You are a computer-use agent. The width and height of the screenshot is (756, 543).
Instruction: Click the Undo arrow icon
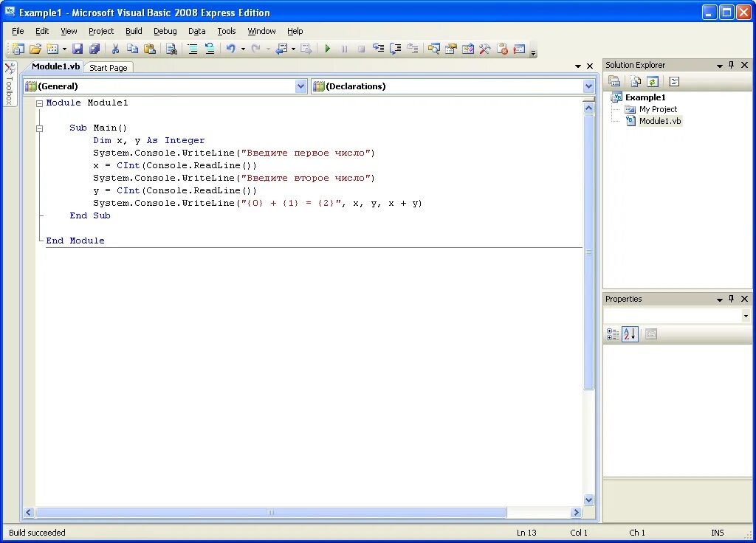click(230, 49)
